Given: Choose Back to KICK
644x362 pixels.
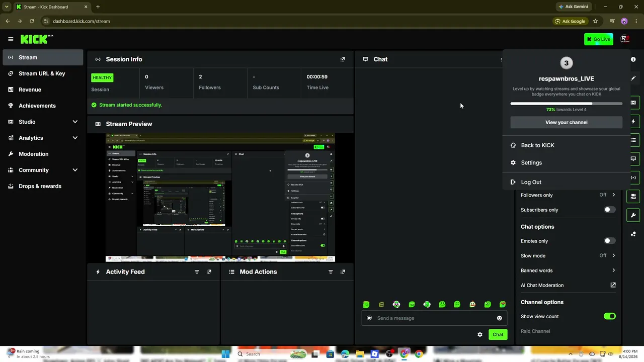Looking at the screenshot, I should click(567, 145).
